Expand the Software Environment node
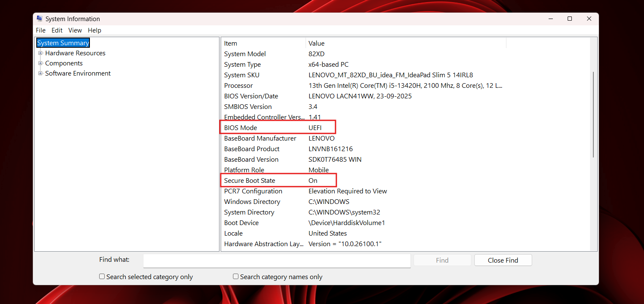 (x=40, y=73)
